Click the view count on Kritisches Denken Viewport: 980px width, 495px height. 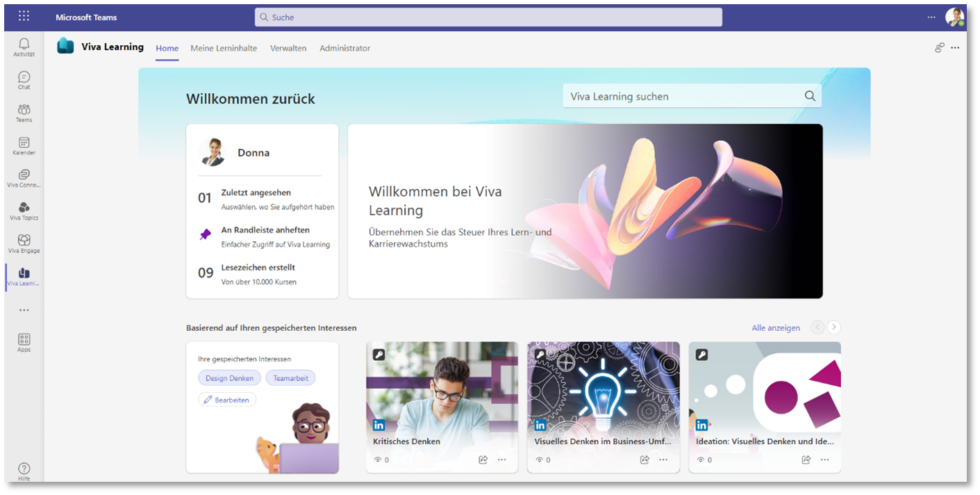click(381, 460)
